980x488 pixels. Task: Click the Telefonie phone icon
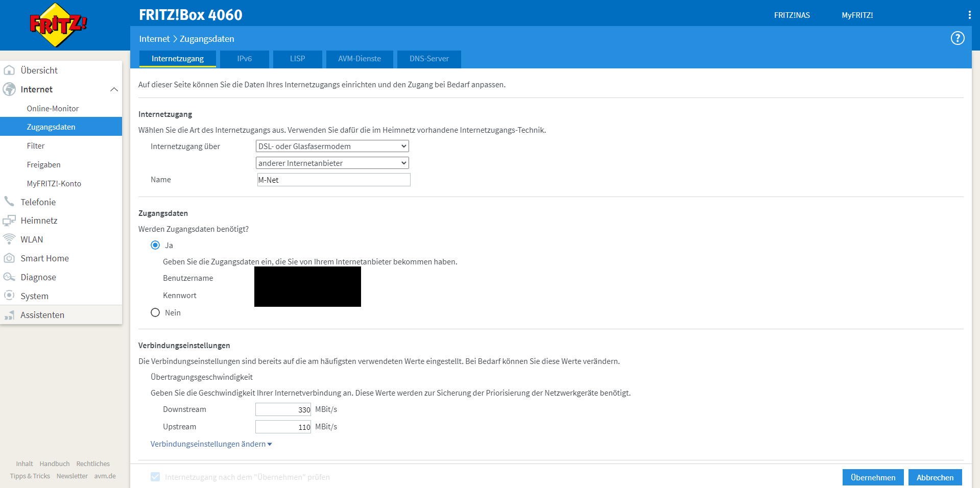pos(9,202)
